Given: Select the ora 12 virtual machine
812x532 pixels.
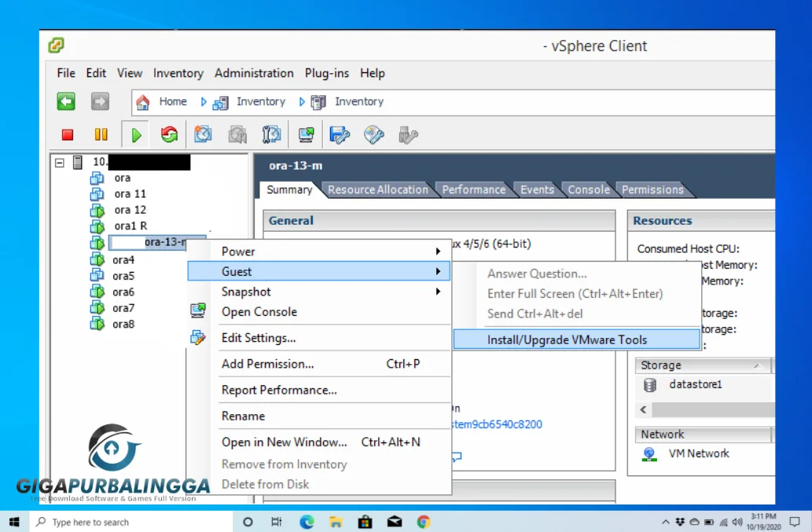Looking at the screenshot, I should tap(130, 210).
